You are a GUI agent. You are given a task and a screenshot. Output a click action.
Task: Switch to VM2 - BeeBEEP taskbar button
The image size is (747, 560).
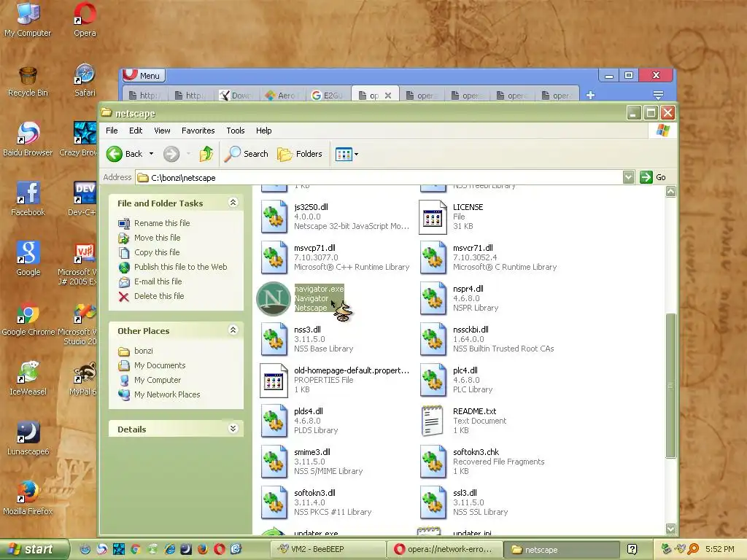pyautogui.click(x=328, y=549)
